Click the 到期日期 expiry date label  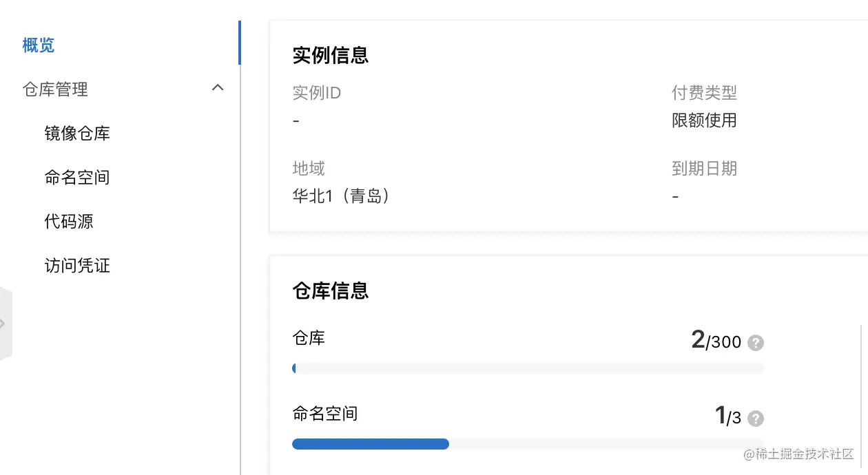[x=704, y=168]
